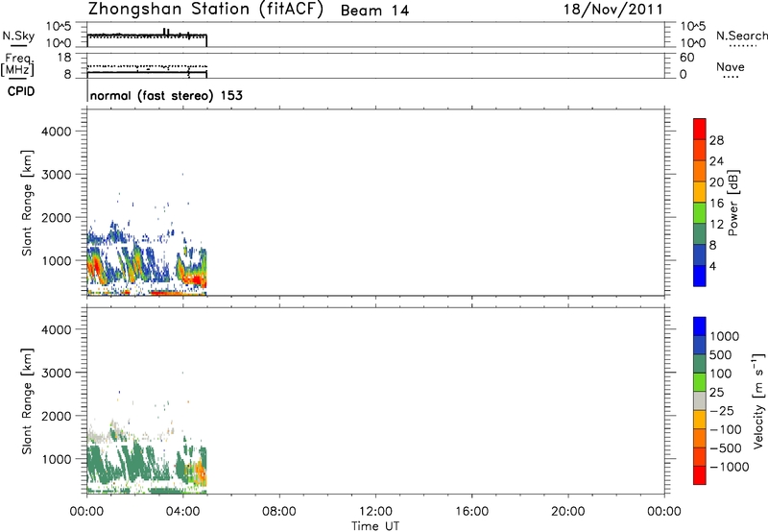The image size is (768, 532).
Task: Click the title 'Zhongshan Station (fitACF)'
Action: coord(205,10)
